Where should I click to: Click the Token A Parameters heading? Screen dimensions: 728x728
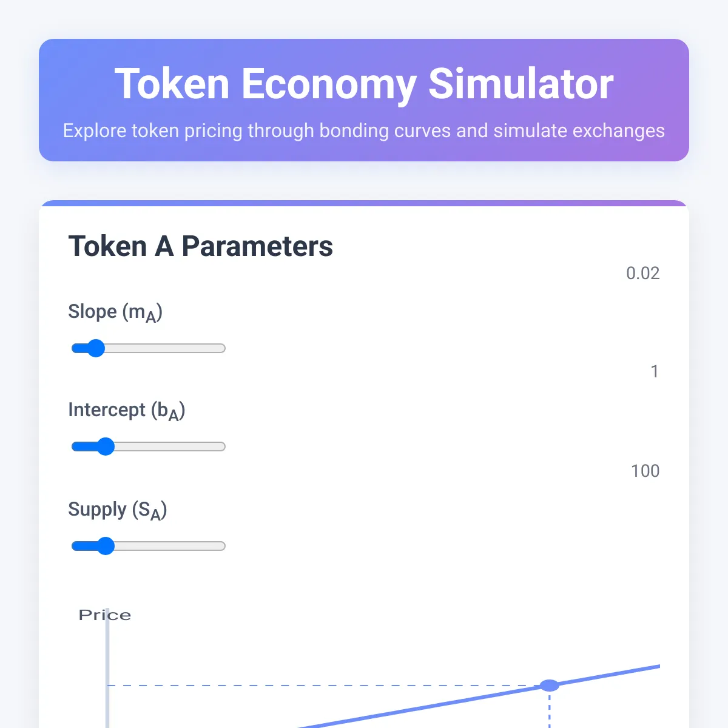pos(201,246)
